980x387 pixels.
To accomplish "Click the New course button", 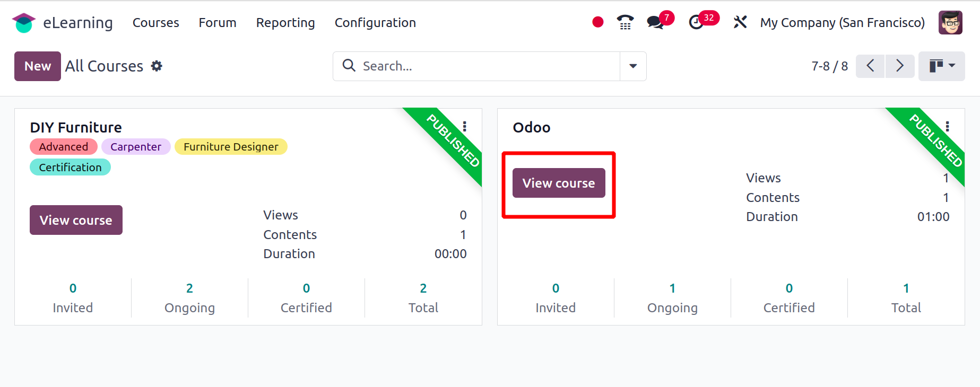I will click(x=38, y=66).
